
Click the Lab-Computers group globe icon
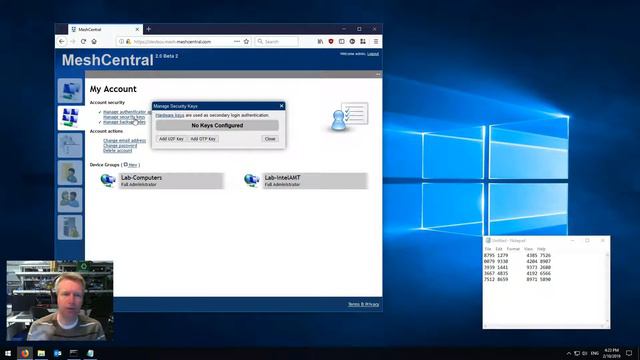tap(108, 180)
